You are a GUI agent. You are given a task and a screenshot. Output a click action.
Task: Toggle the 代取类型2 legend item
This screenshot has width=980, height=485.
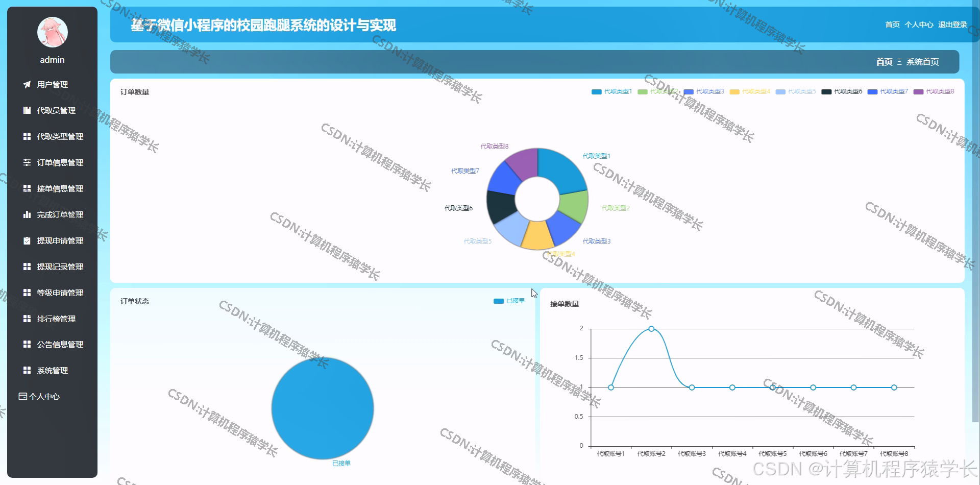click(x=658, y=92)
